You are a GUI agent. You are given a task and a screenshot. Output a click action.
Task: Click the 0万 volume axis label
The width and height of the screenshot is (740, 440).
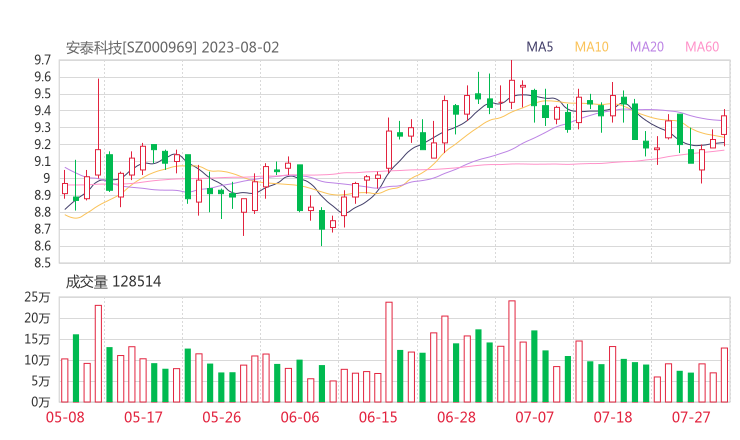[41, 402]
